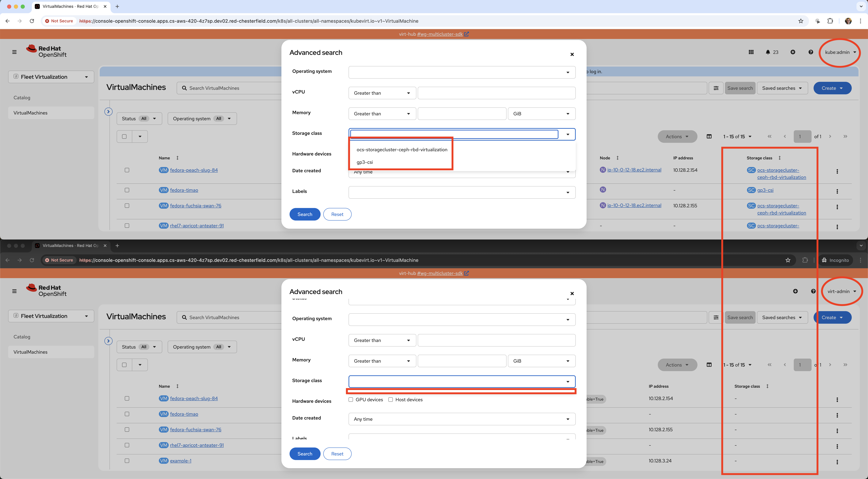The image size is (868, 479).
Task: Choose gp3-csi from storage class options
Action: 365,162
